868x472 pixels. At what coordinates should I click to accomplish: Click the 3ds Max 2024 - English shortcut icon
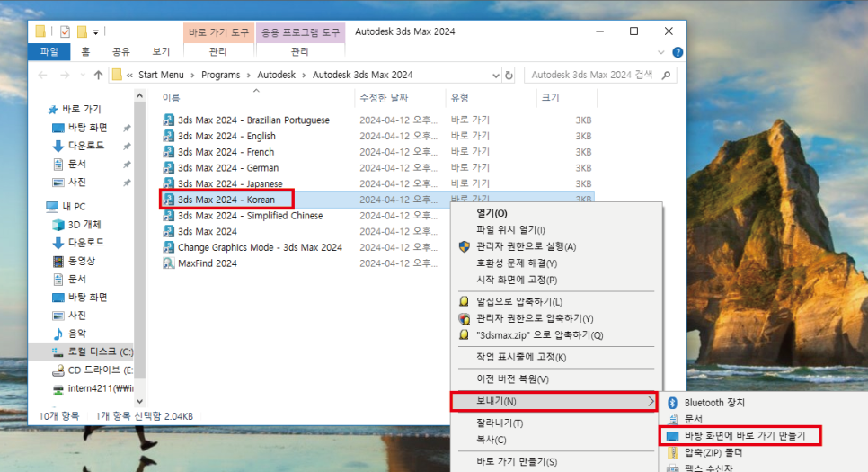[169, 136]
